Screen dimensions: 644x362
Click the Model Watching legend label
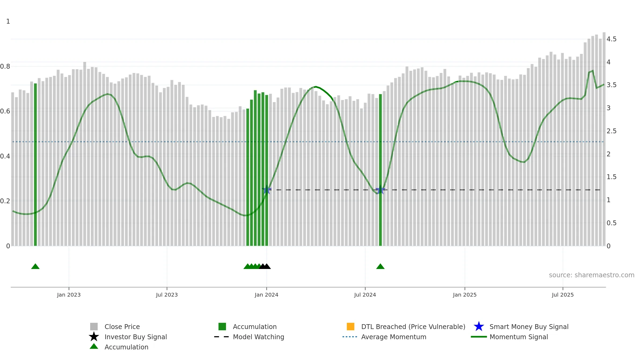coord(258,337)
